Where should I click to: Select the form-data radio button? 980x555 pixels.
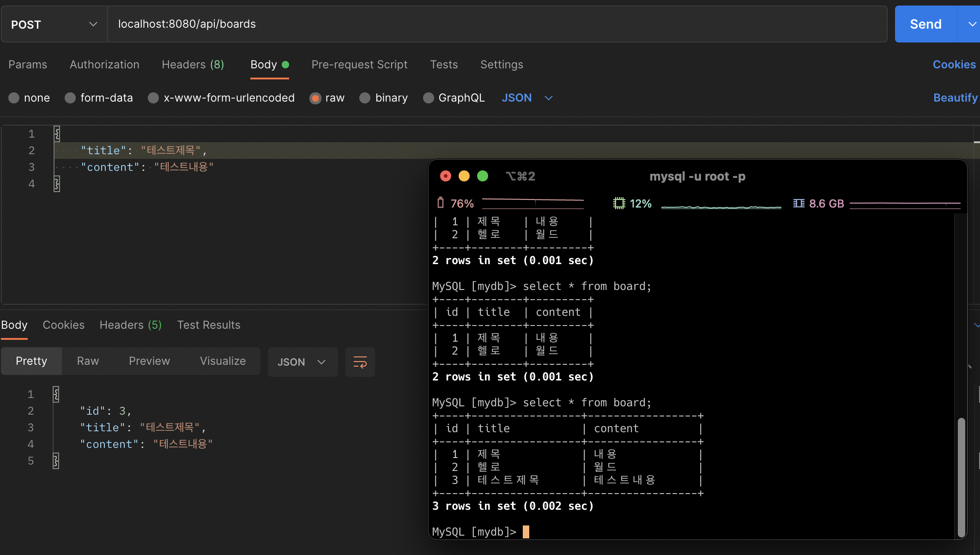click(x=70, y=98)
